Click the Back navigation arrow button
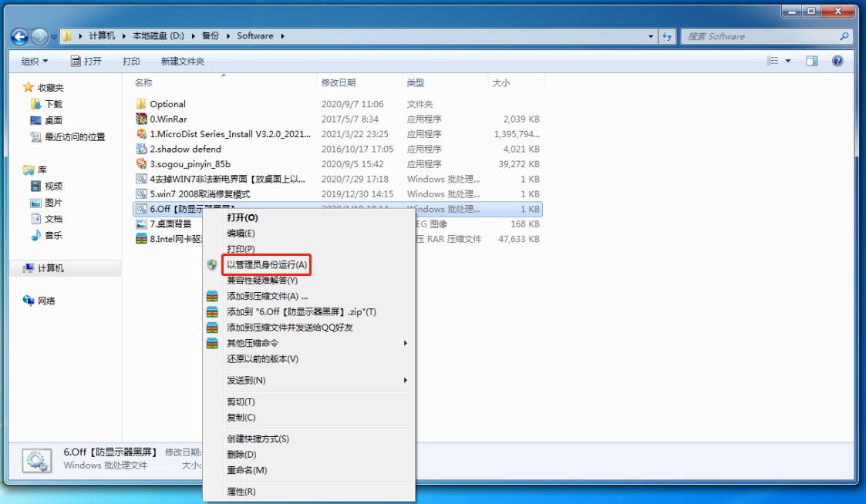The image size is (866, 504). click(x=20, y=36)
